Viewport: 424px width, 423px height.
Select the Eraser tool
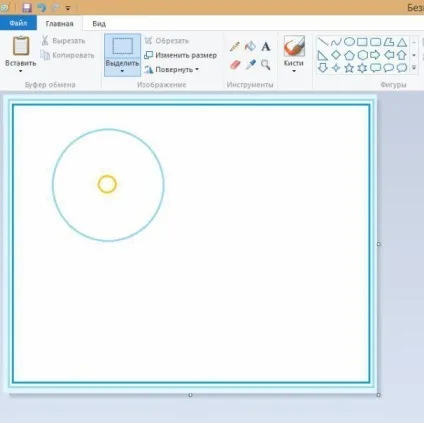click(235, 65)
